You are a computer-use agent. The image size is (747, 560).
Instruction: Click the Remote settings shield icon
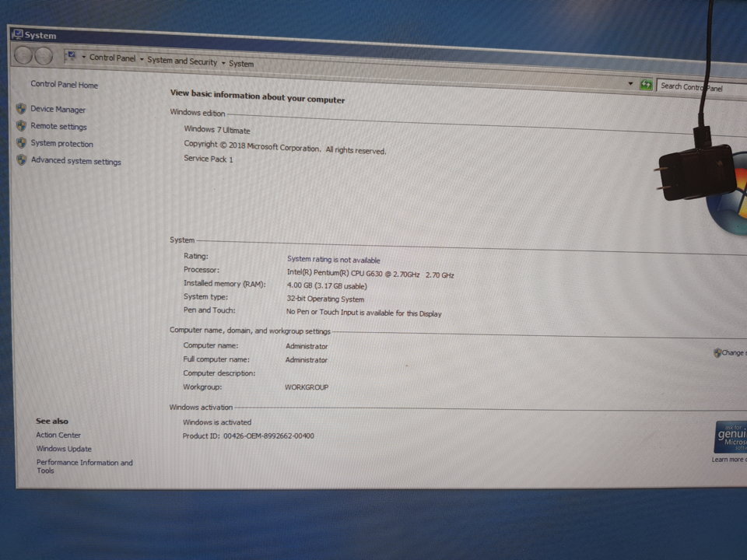click(x=21, y=126)
